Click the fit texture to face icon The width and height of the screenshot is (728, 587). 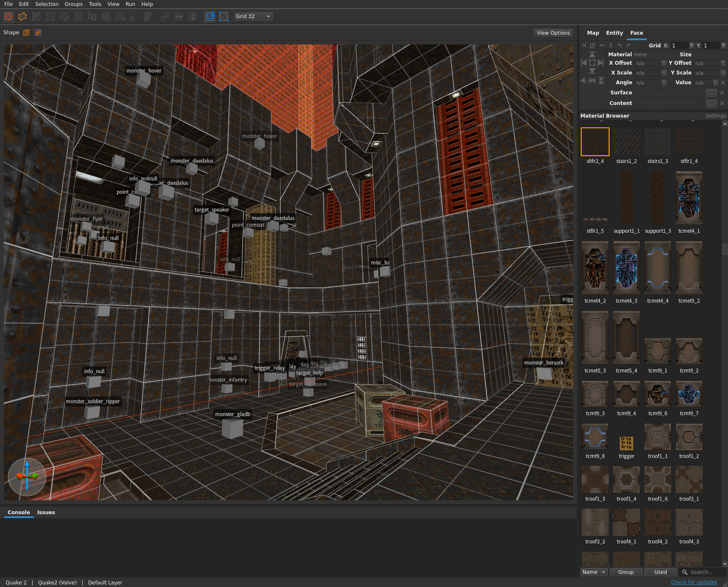point(592,63)
